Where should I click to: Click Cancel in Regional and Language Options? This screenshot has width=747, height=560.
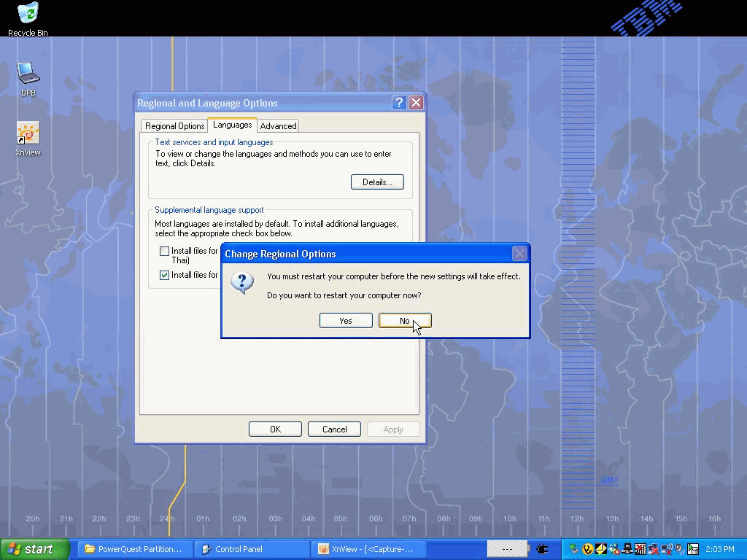point(335,429)
